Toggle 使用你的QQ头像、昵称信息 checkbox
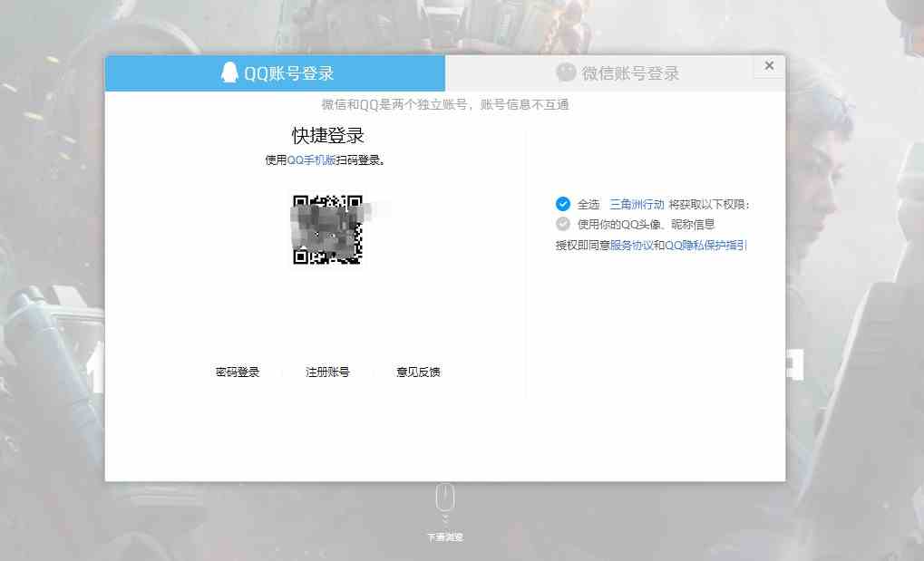 [x=563, y=224]
